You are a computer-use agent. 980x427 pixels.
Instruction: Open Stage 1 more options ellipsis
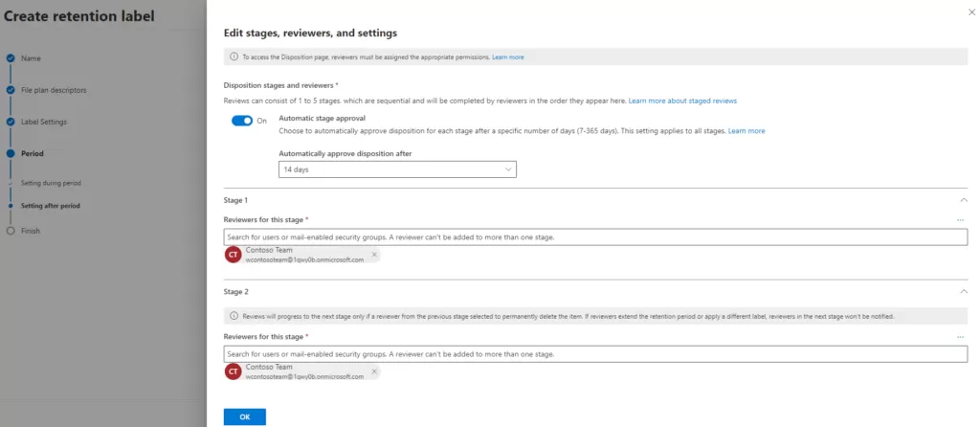(960, 220)
